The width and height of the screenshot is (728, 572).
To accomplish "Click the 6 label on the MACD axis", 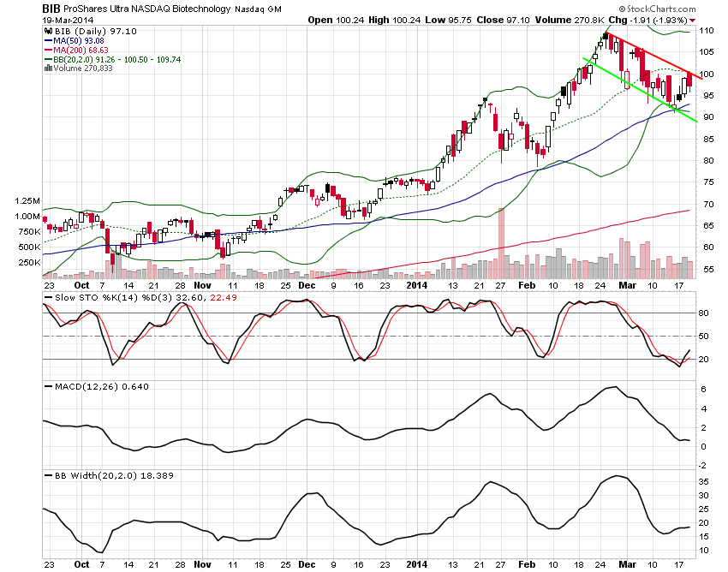I will [704, 390].
